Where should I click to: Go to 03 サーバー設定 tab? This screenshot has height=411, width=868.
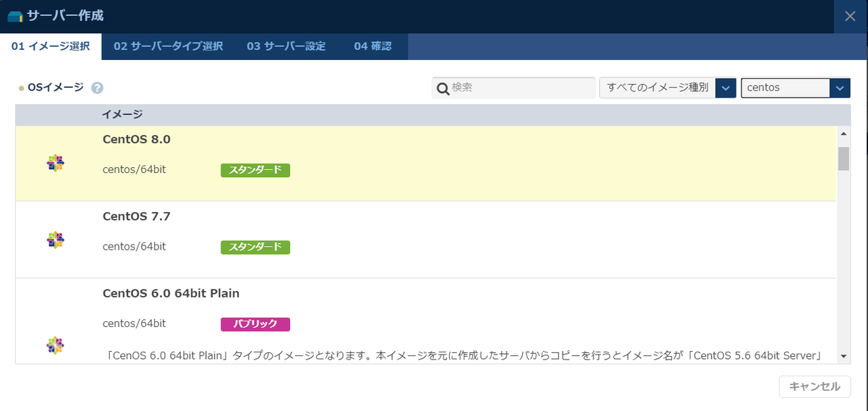pos(286,46)
